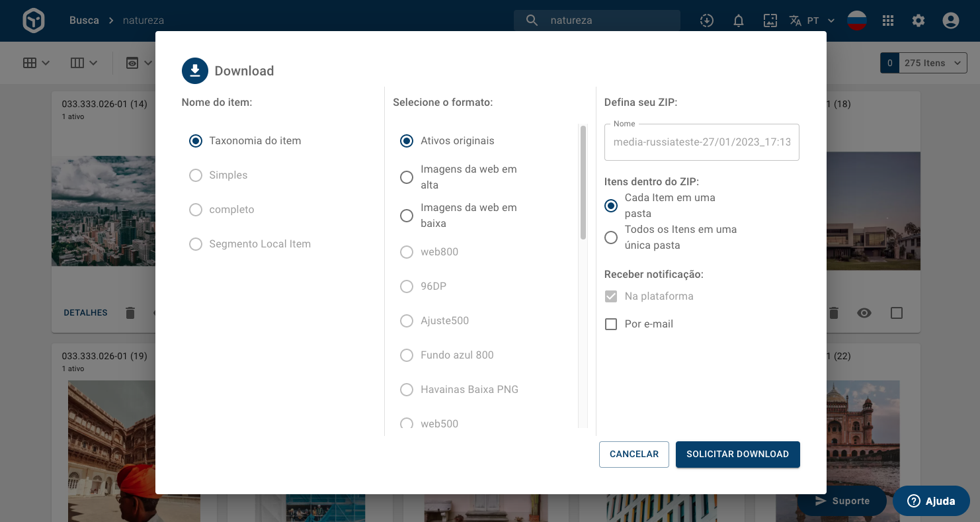This screenshot has width=980, height=522.
Task: Click the modern house thumbnail of item (18)
Action: 874,211
